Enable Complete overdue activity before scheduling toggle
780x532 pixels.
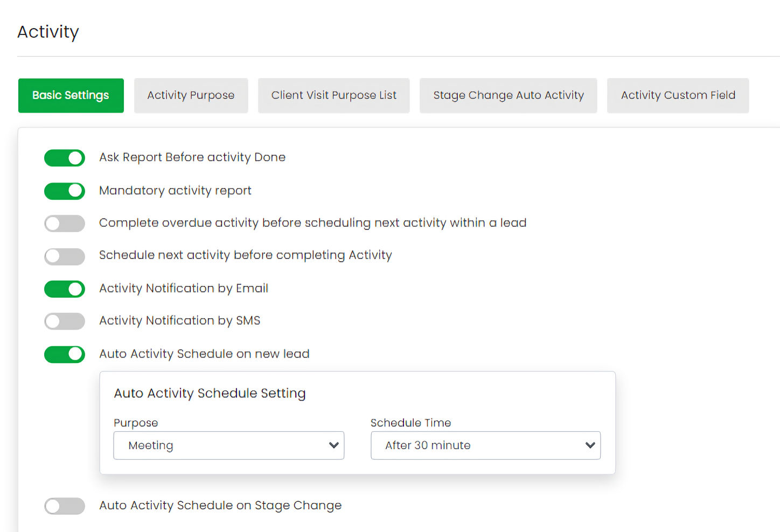click(65, 223)
